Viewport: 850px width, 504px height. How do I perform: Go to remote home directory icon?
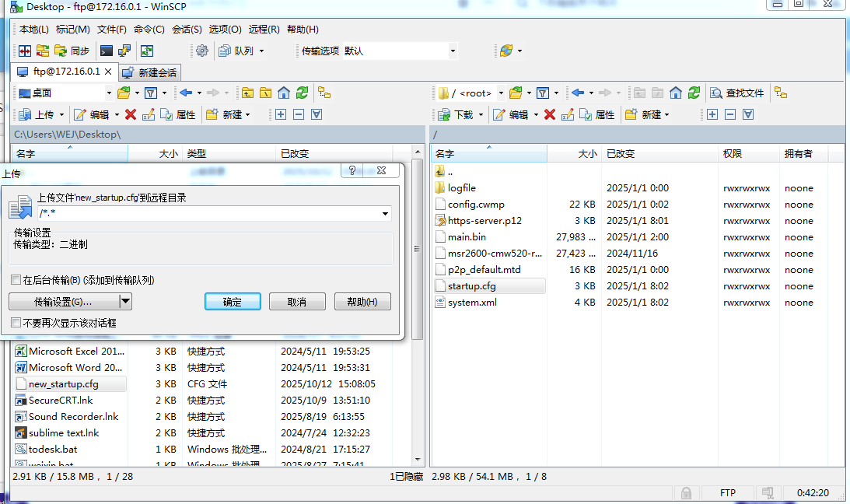[x=676, y=93]
